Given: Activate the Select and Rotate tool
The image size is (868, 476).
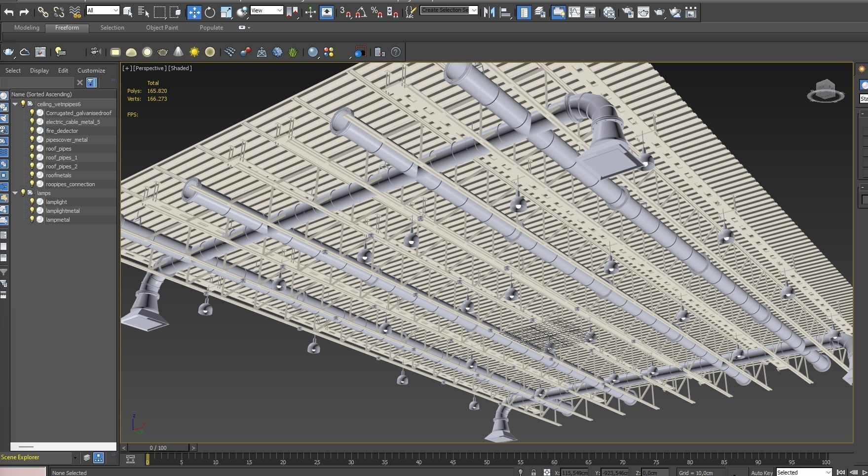Looking at the screenshot, I should [x=210, y=12].
